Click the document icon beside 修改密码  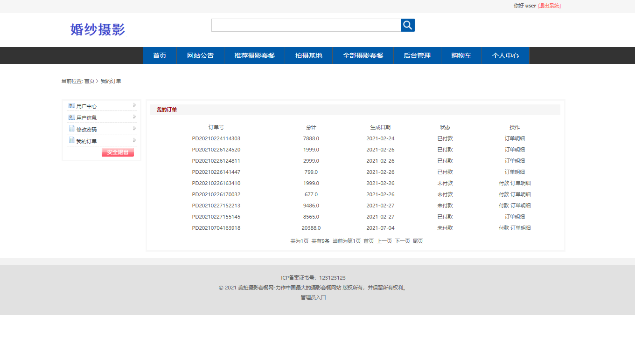pyautogui.click(x=71, y=128)
